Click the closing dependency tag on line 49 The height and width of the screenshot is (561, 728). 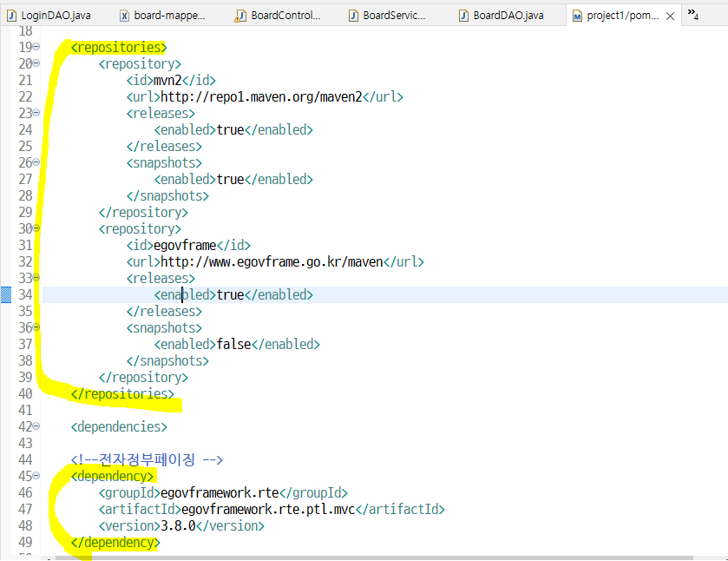point(115,543)
